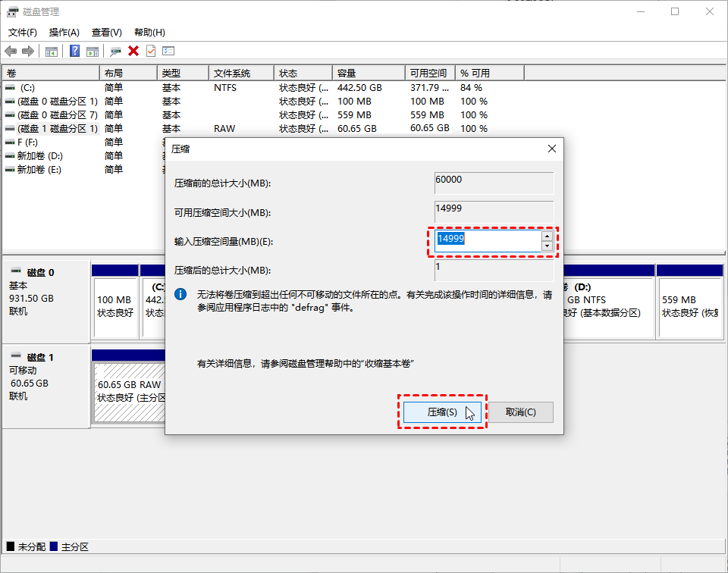
Task: Open the 文件(F) menu
Action: pos(22,33)
